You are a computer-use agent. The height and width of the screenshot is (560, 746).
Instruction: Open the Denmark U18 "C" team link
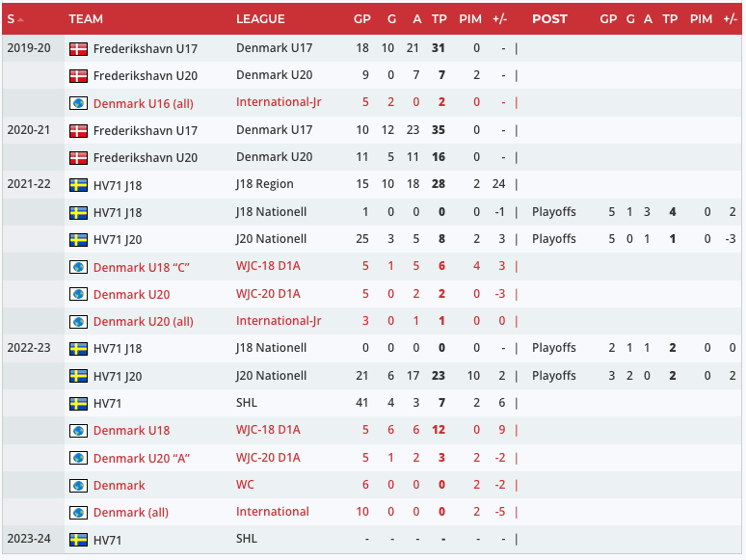pyautogui.click(x=141, y=267)
